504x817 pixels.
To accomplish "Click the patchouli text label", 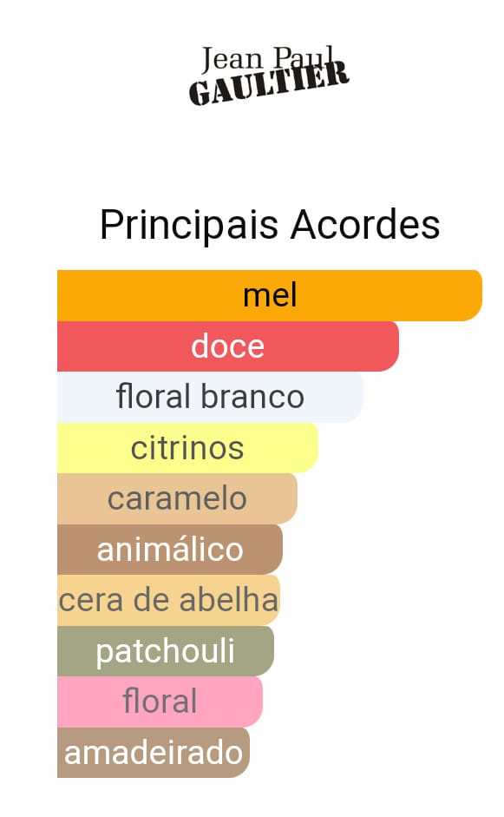I will [x=166, y=652].
